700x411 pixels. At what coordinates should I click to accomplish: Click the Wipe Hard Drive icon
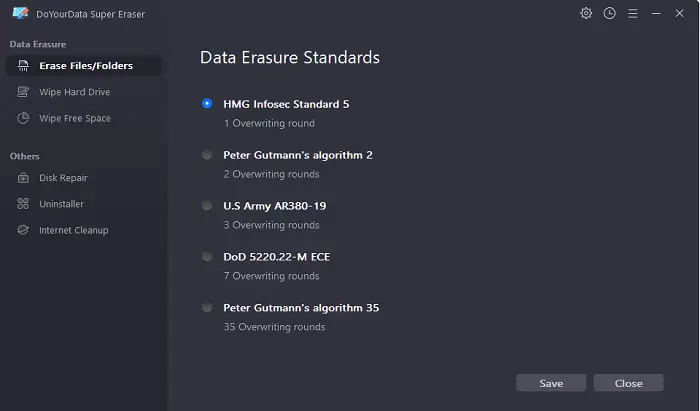23,92
